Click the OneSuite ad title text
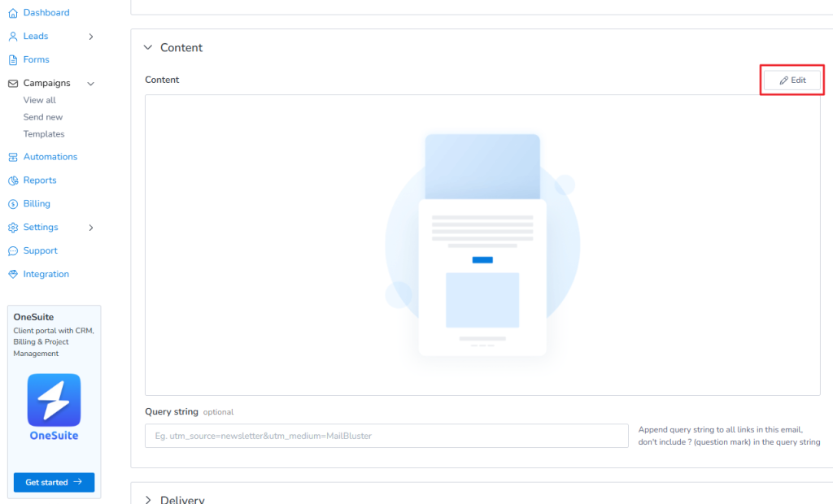Viewport: 833px width, 504px height. tap(33, 317)
